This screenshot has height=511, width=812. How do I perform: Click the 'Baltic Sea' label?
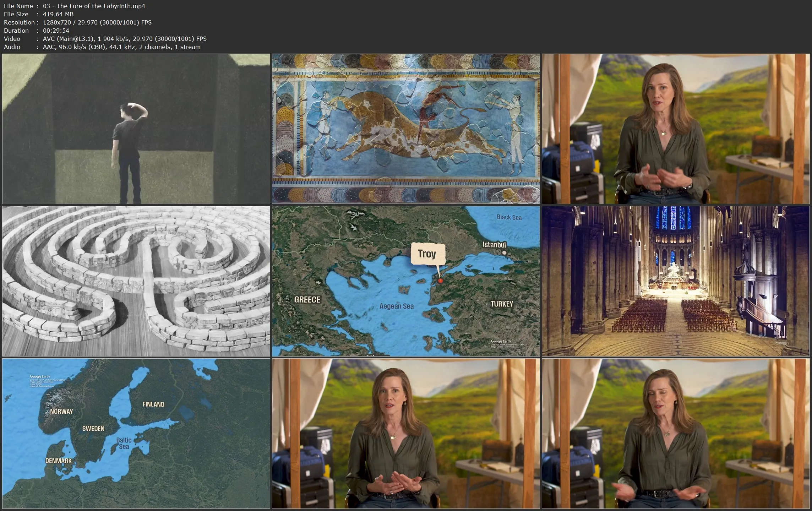pos(124,443)
